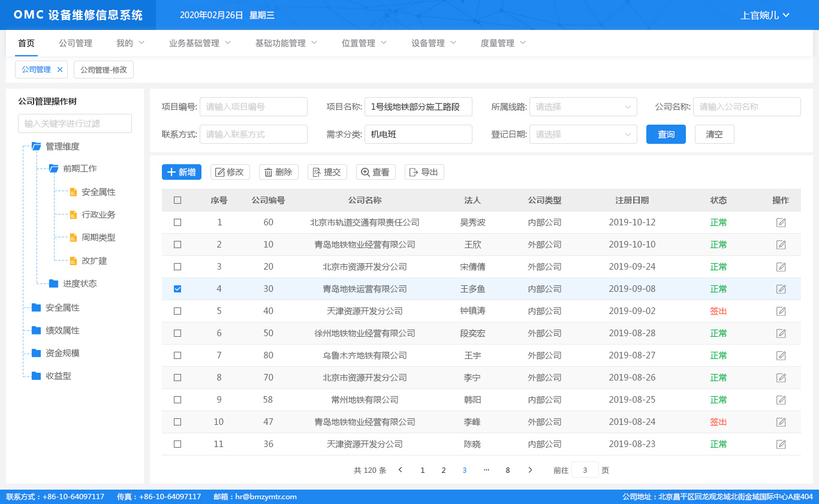This screenshot has width=819, height=504.
Task: Close the 公司管理 tab with its X
Action: point(59,70)
